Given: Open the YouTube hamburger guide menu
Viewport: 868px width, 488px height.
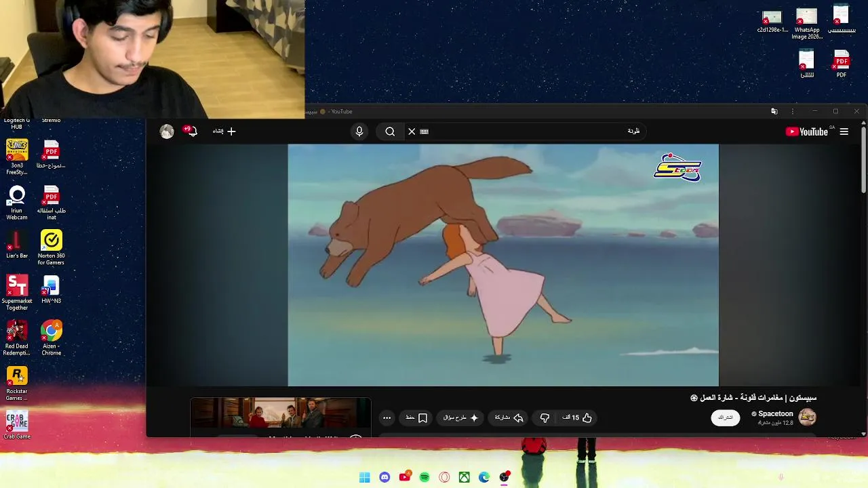Looking at the screenshot, I should click(844, 131).
